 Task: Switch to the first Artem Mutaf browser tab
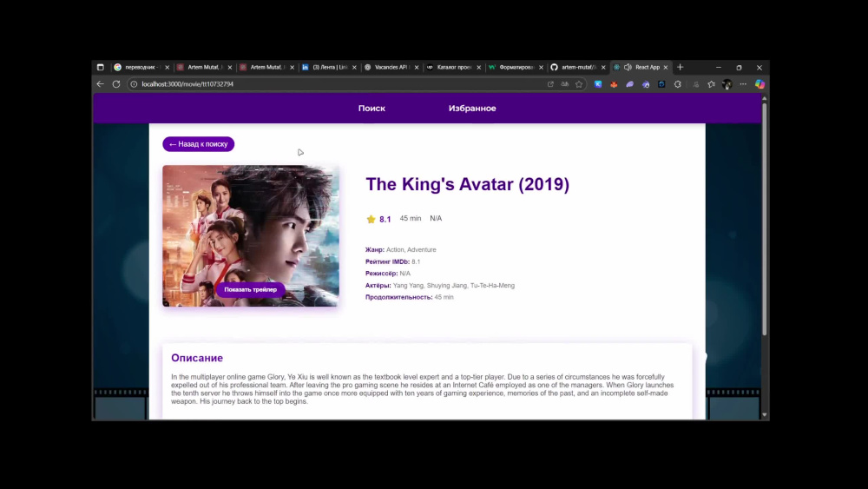point(204,67)
